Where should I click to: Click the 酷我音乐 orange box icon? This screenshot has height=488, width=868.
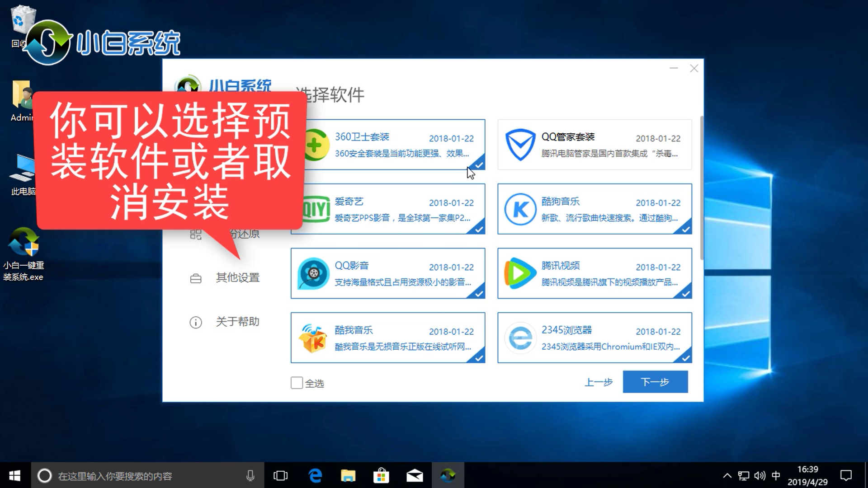[x=313, y=338]
